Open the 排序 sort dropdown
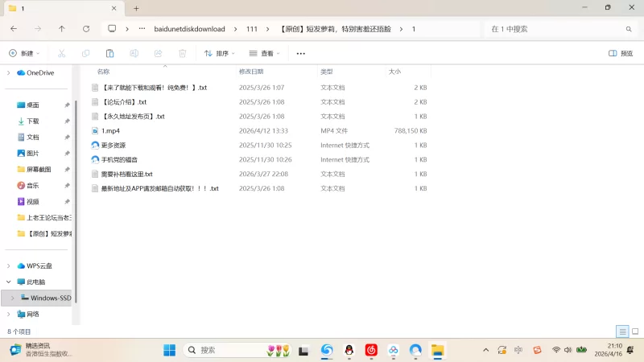This screenshot has height=362, width=644. [x=219, y=53]
